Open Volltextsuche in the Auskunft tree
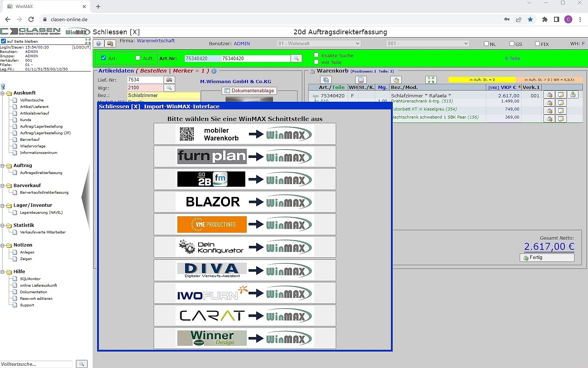This screenshot has height=368, width=588. tap(32, 100)
